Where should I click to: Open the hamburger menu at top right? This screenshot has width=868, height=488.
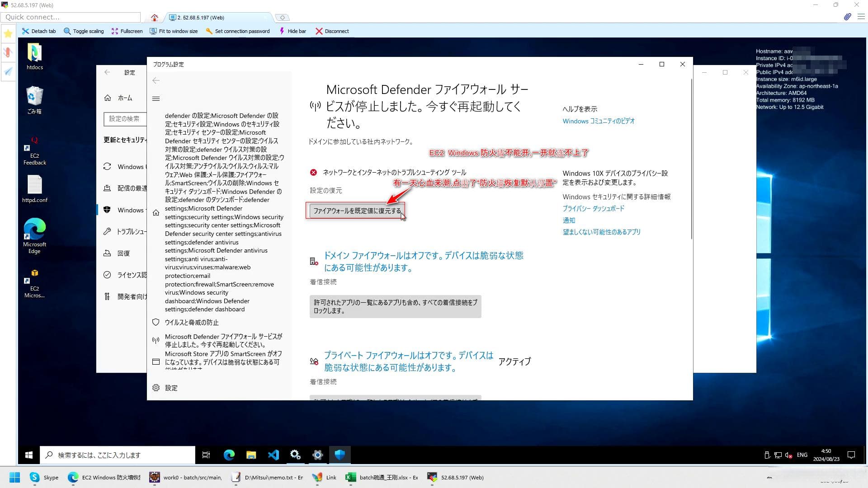click(x=861, y=17)
